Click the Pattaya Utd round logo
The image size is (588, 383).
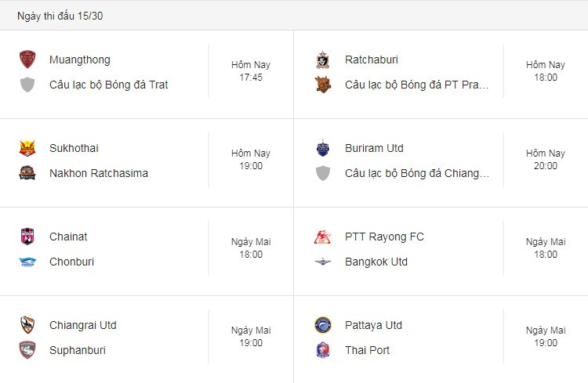322,325
